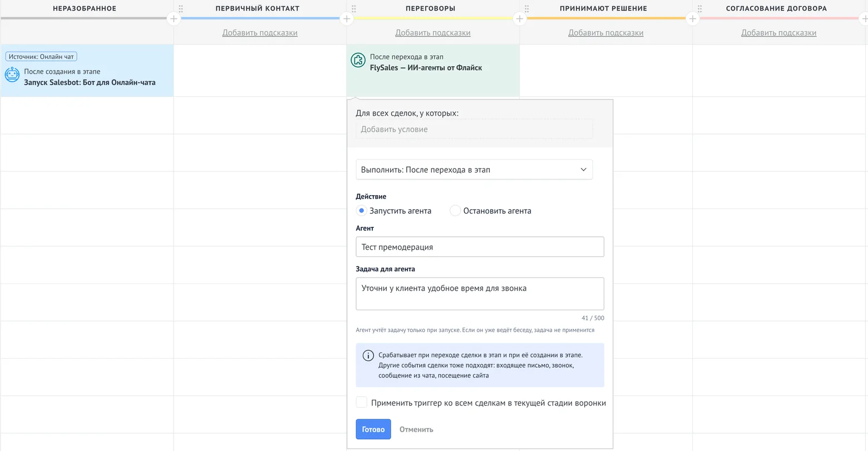Viewport: 868px width, 451px height.
Task: Click Принимают решение column header
Action: tap(604, 8)
